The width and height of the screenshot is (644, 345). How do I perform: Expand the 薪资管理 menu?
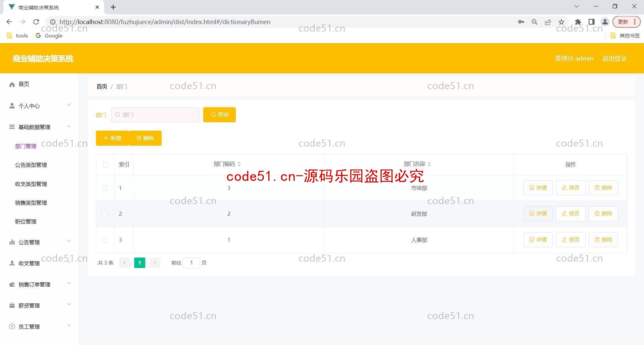(x=69, y=304)
